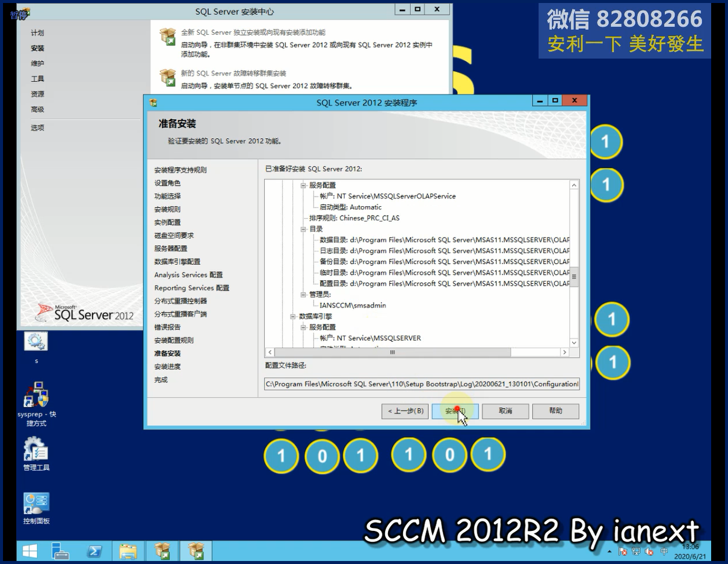Open 管理工具 desktop icon
Screen dimensions: 728x564
pyautogui.click(x=36, y=449)
